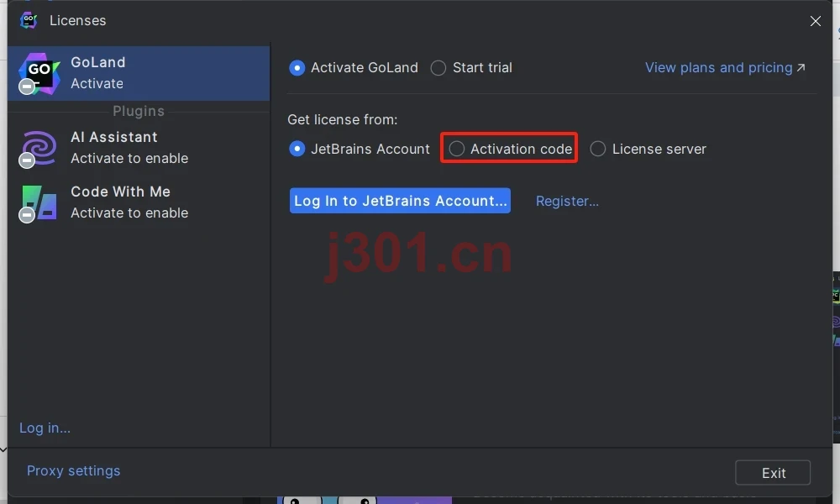
Task: Select AI Assistant plugin entry
Action: 139,148
